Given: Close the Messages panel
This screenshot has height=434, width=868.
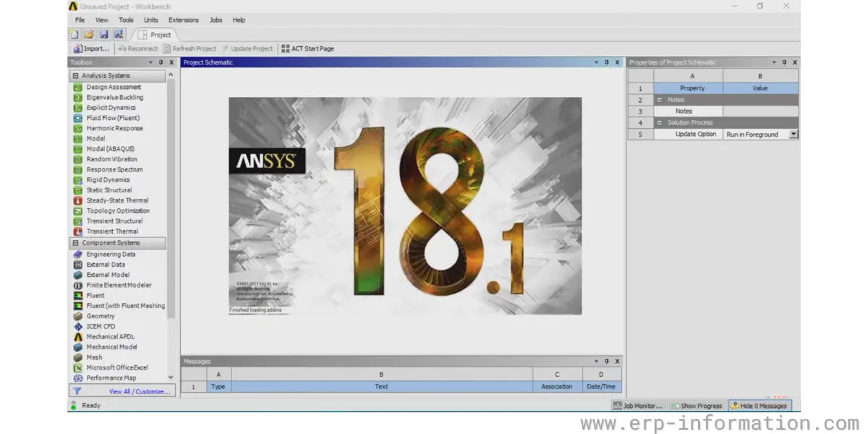Looking at the screenshot, I should pos(616,361).
